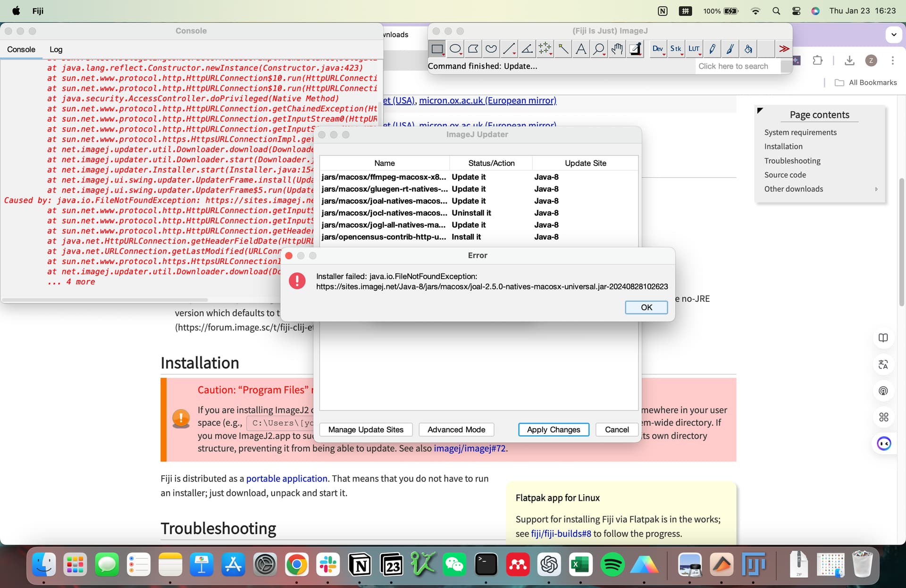Select the oval selection tool
906x588 pixels.
[455, 49]
